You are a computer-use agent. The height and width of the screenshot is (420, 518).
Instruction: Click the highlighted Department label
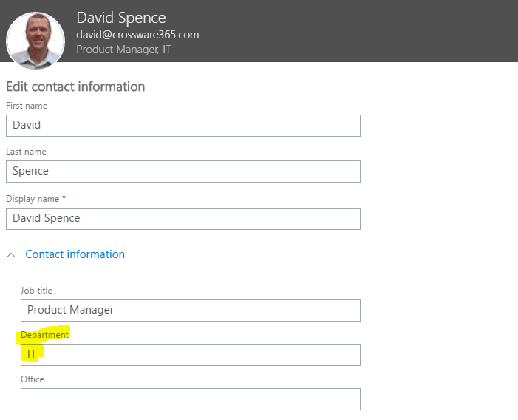click(44, 335)
